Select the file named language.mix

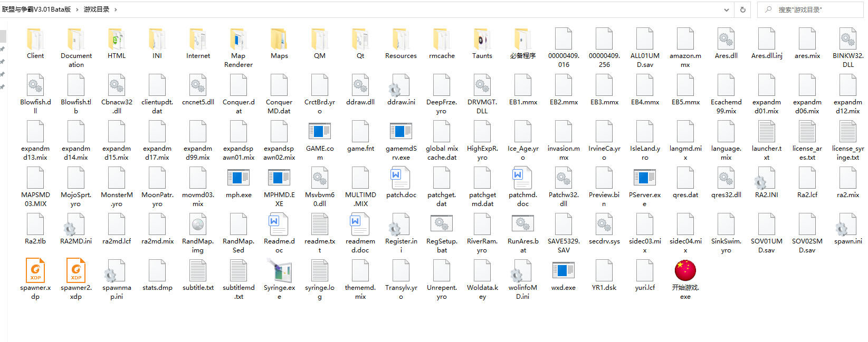726,142
